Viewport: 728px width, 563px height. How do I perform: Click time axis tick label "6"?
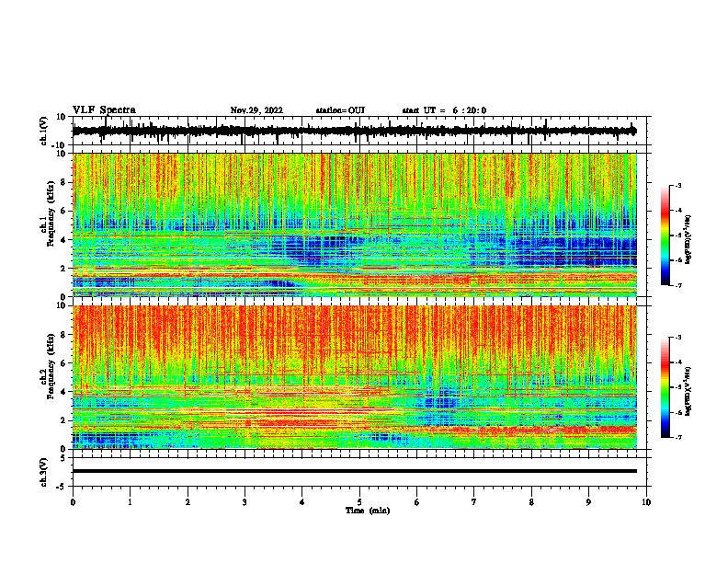coord(417,502)
